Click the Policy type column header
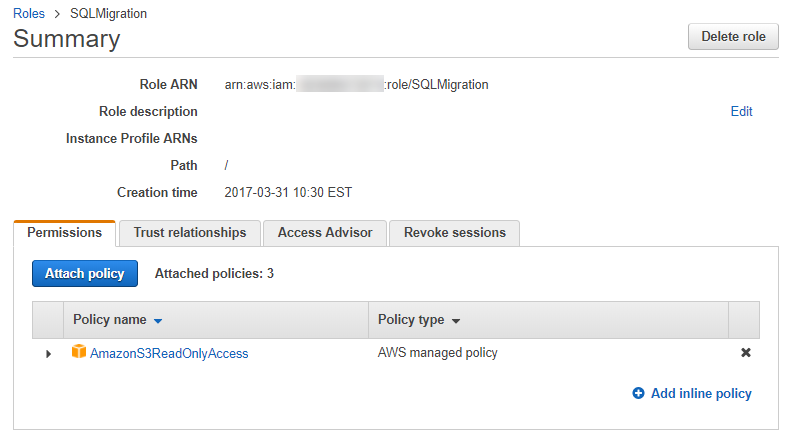 point(548,320)
